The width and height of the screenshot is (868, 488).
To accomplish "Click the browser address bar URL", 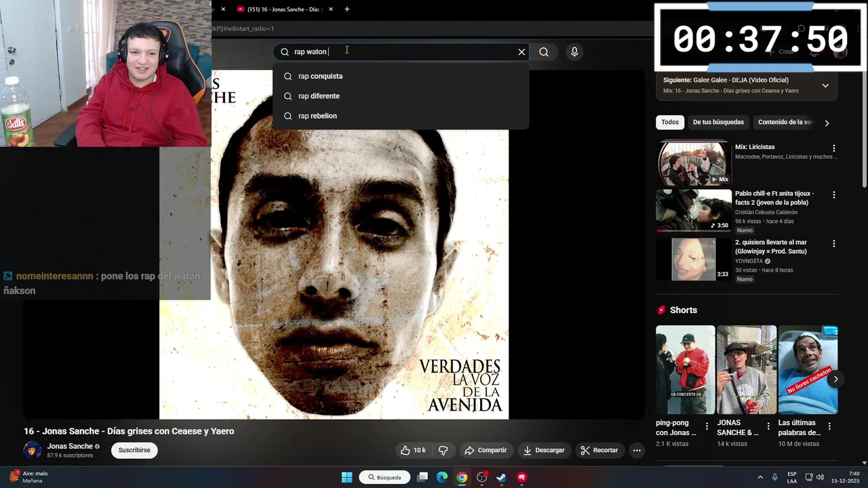I will (x=243, y=28).
